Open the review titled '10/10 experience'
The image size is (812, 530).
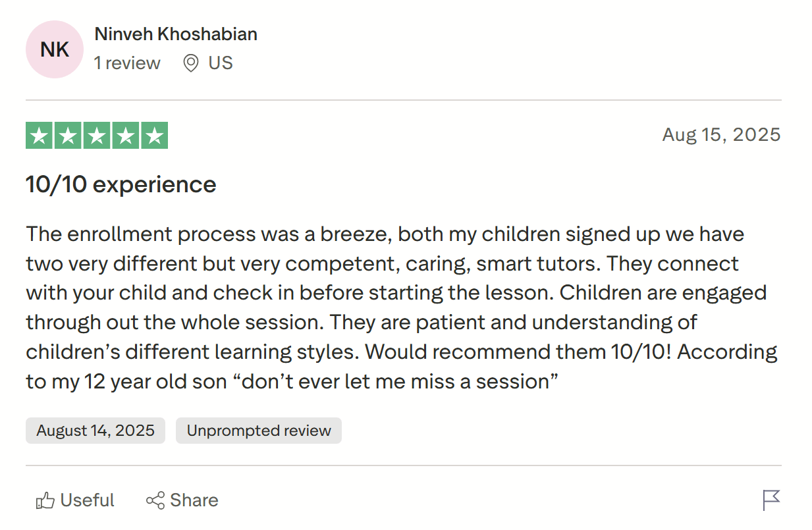click(x=121, y=184)
